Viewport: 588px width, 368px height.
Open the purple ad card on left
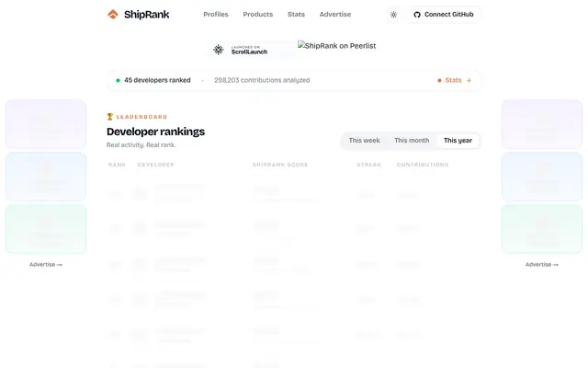(46, 124)
